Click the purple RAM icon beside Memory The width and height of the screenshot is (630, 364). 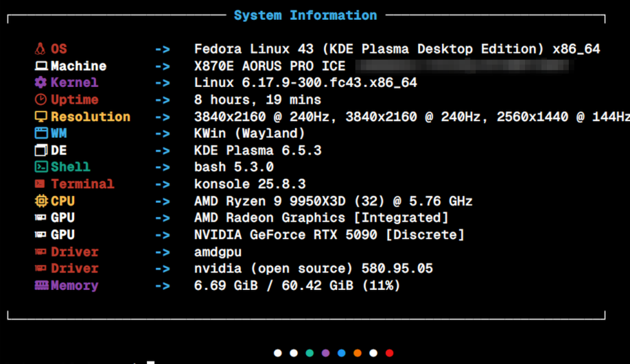tap(41, 285)
